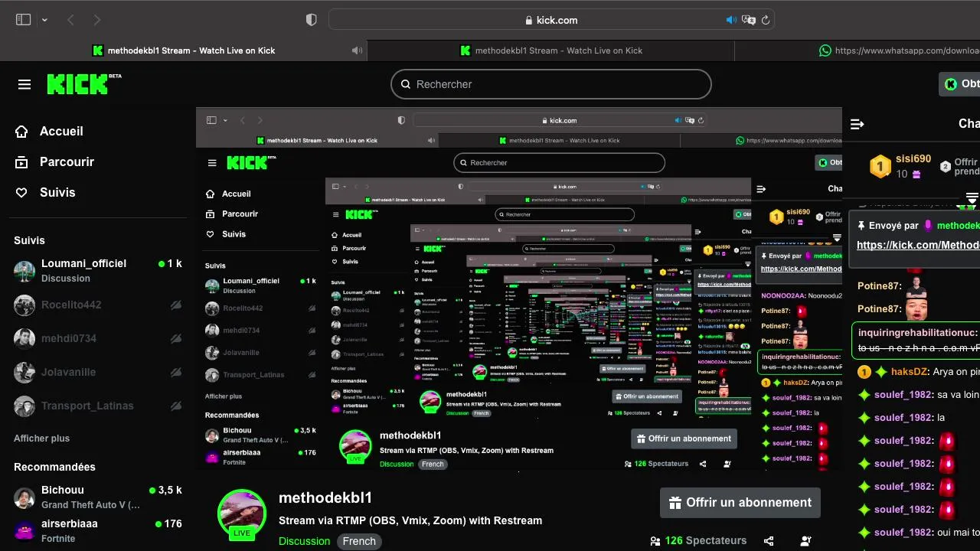Click Accueil house icon
Image resolution: width=980 pixels, height=551 pixels.
[x=22, y=131]
